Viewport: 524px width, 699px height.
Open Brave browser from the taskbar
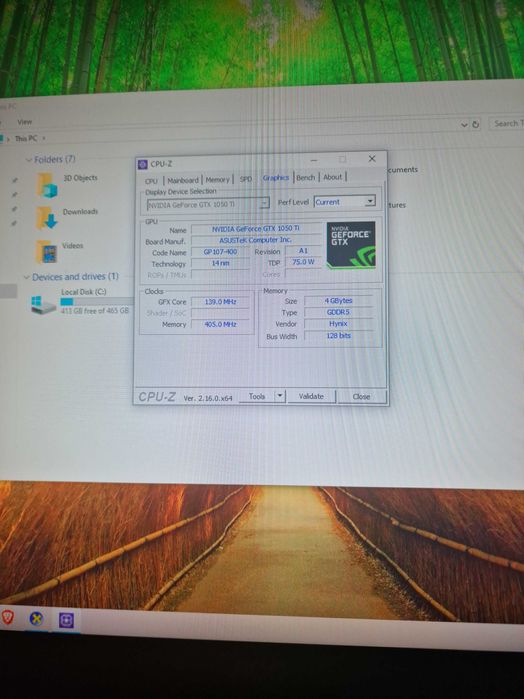coord(8,617)
